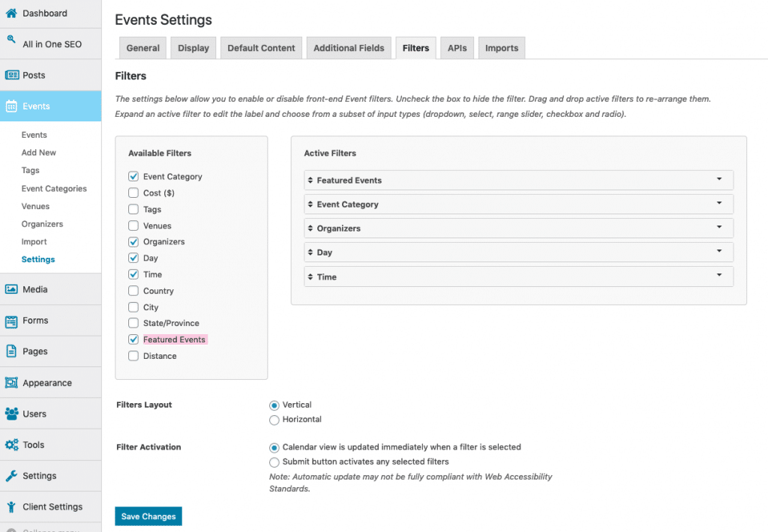Click the Forms icon in sidebar
The image size is (768, 532).
11,321
